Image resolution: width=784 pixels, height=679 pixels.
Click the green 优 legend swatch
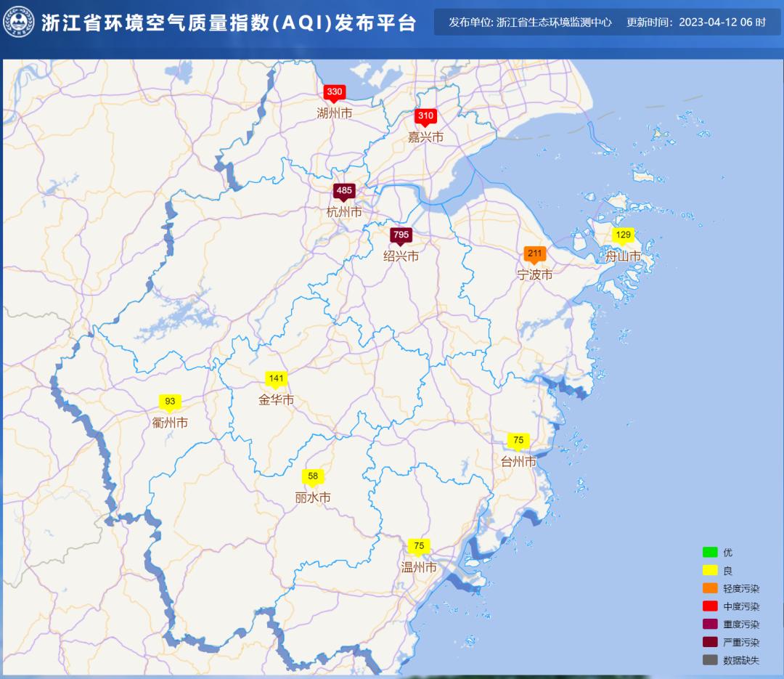[710, 553]
